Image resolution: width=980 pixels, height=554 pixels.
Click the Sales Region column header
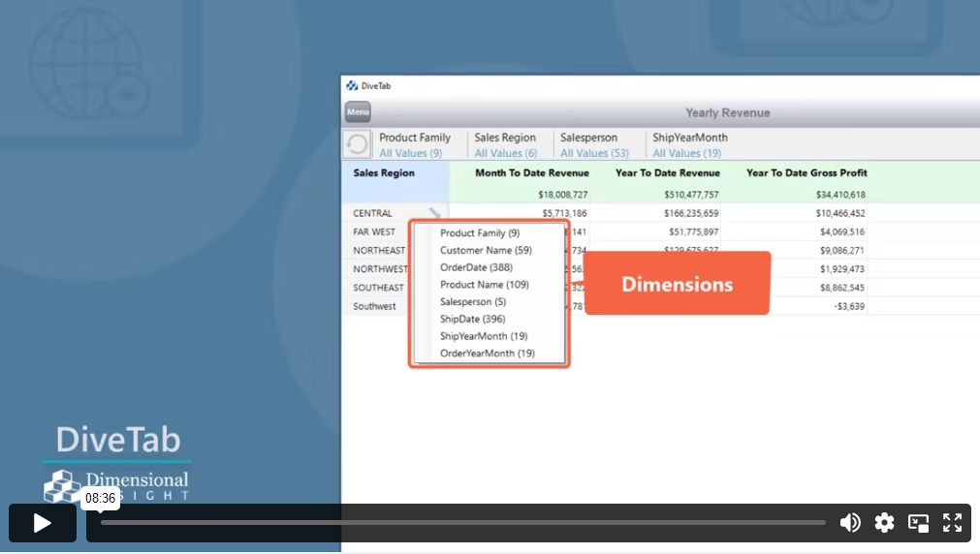click(x=384, y=173)
